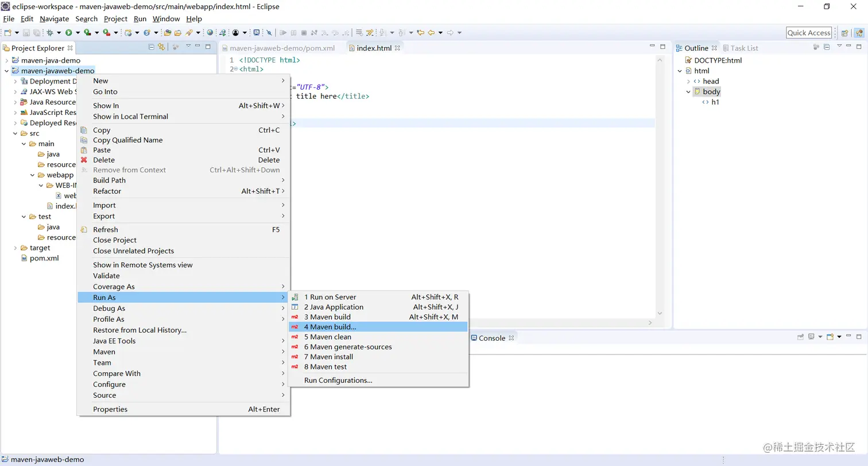Screen dimensions: 868x466
Task: Open the Open Console dropdown arrow
Action: pyautogui.click(x=839, y=337)
